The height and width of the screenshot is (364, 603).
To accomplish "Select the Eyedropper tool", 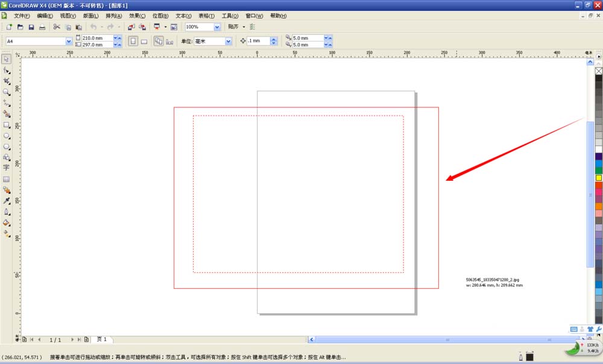I will coord(7,201).
